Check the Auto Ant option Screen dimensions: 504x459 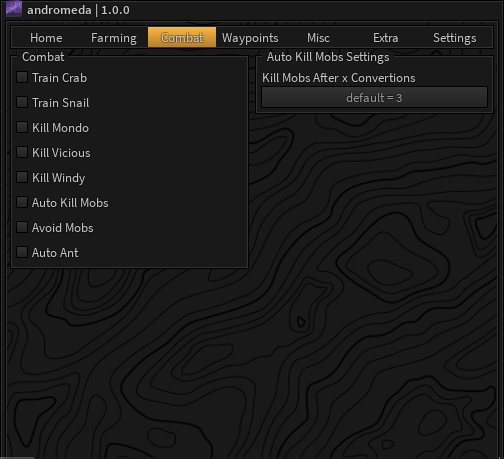pos(22,252)
